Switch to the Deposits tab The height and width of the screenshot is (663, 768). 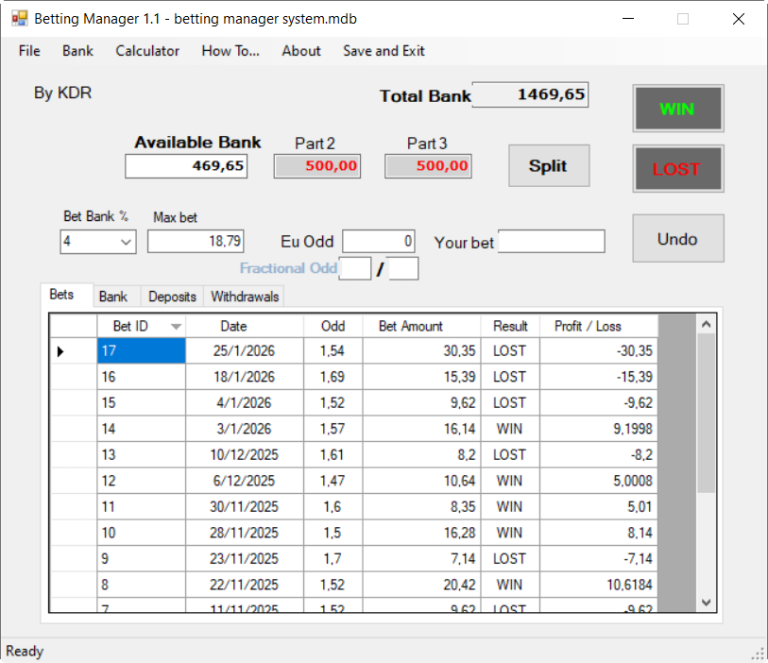[171, 297]
